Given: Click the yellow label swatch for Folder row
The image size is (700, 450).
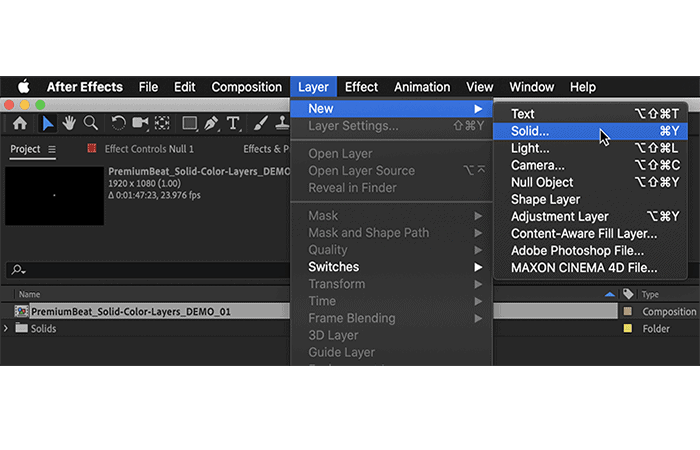Looking at the screenshot, I should tap(628, 329).
